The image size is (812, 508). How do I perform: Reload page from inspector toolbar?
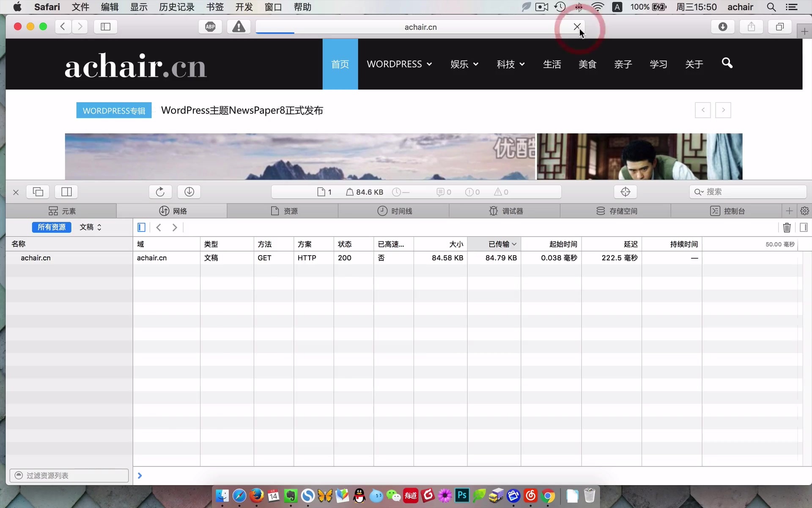160,192
